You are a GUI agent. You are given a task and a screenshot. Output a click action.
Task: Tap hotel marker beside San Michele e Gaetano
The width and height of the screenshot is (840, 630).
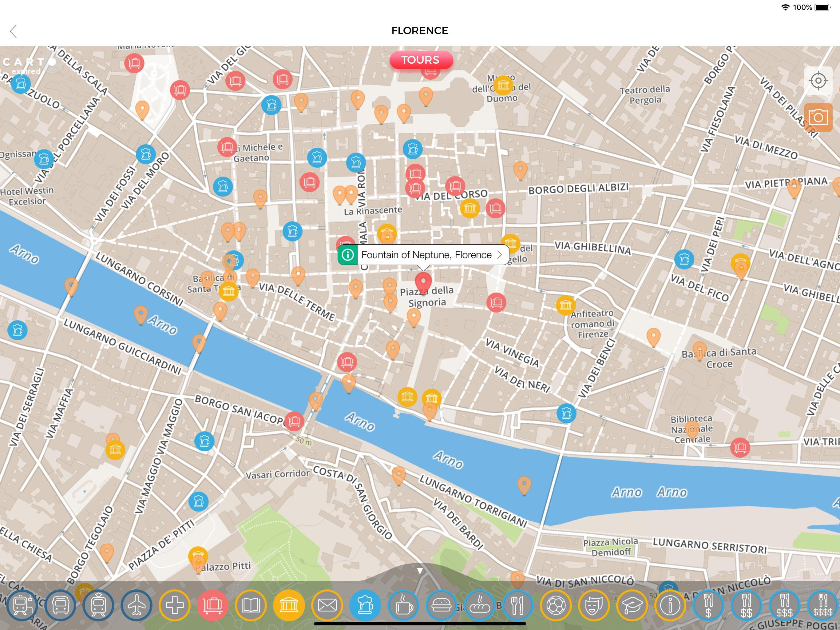pos(228,147)
